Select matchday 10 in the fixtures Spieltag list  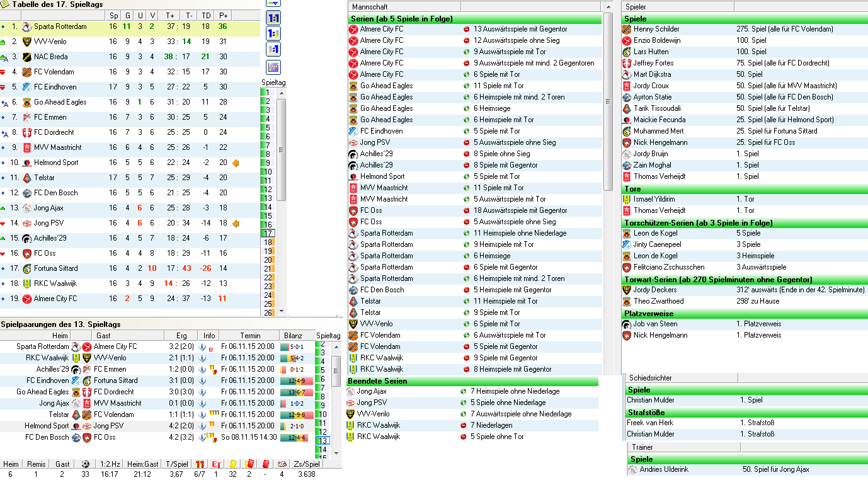(x=323, y=414)
